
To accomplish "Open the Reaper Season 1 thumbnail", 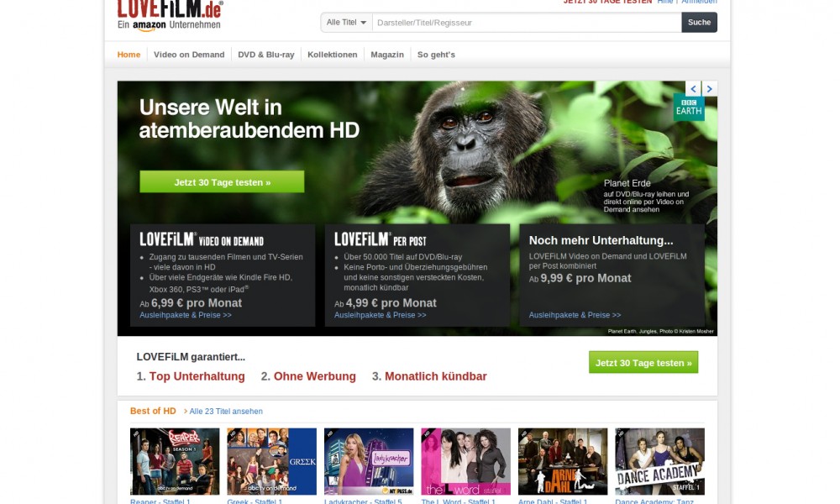I will tap(175, 461).
